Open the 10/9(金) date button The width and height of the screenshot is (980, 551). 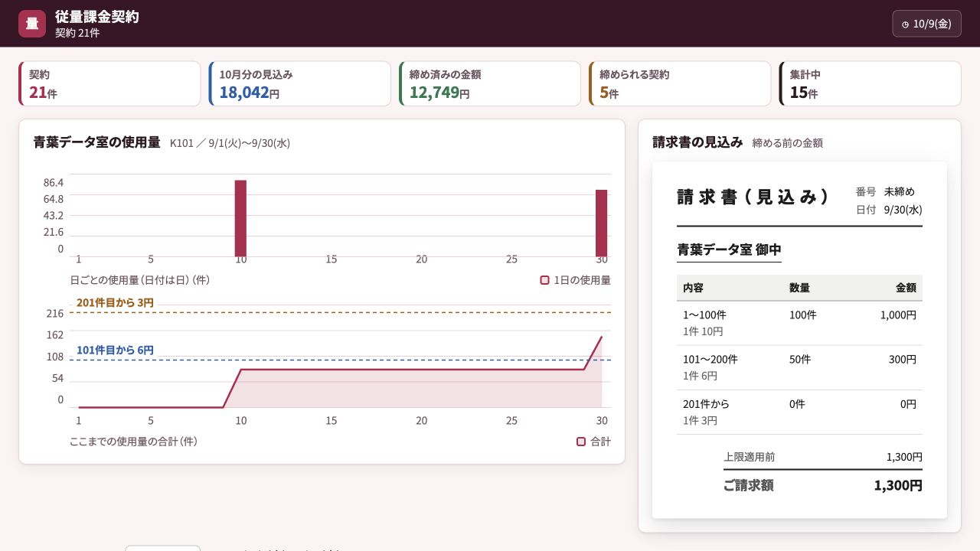coord(926,24)
